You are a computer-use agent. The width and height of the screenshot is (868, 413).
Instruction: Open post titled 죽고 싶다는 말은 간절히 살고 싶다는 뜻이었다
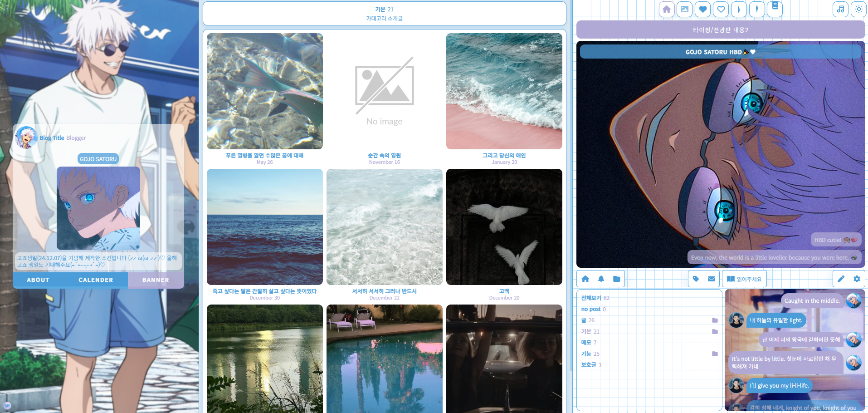click(265, 291)
